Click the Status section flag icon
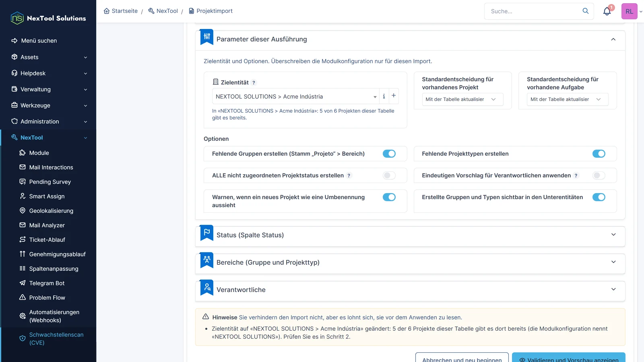The height and width of the screenshot is (362, 644). 207,233
